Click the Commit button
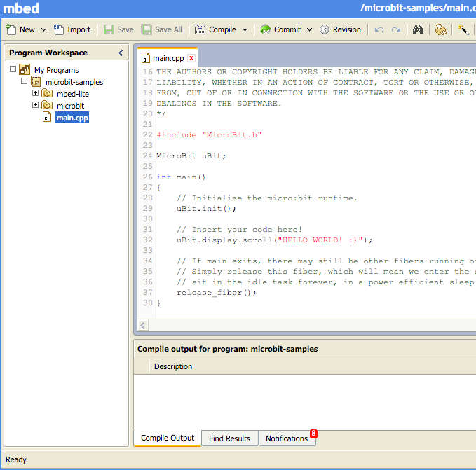476x470 pixels. (x=280, y=29)
